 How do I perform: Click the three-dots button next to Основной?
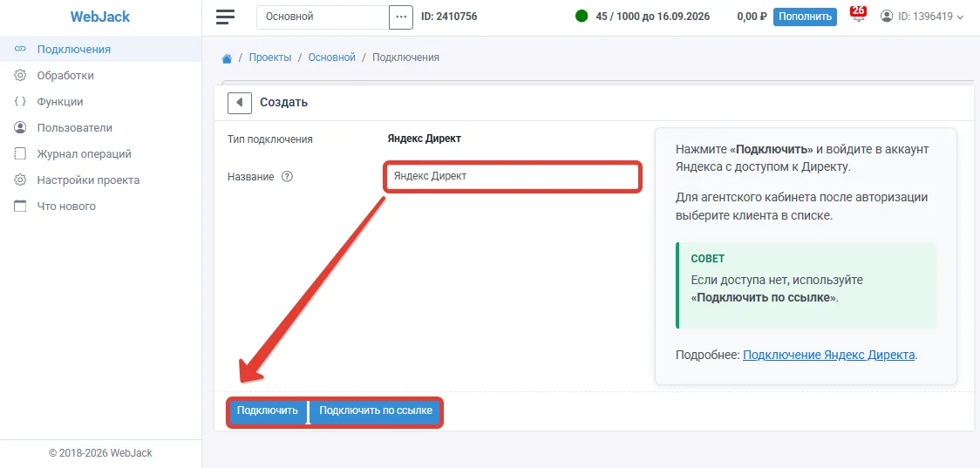401,17
